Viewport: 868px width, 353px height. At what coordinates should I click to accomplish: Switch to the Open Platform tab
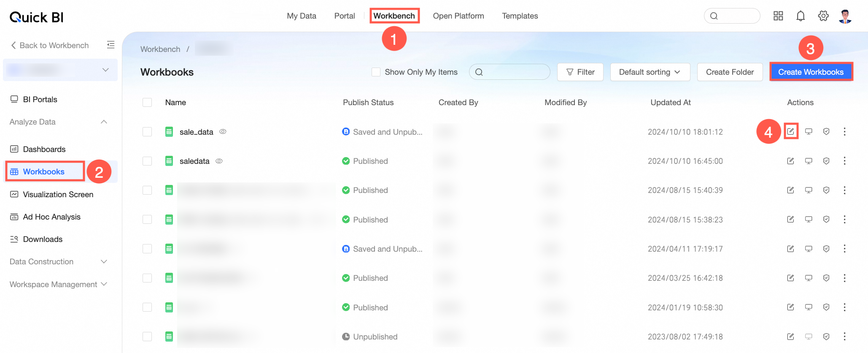[x=458, y=16]
